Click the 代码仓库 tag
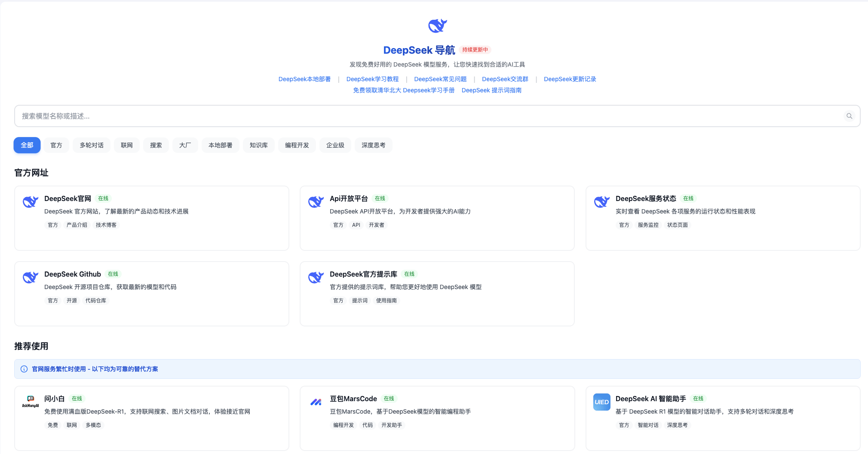 tap(96, 301)
